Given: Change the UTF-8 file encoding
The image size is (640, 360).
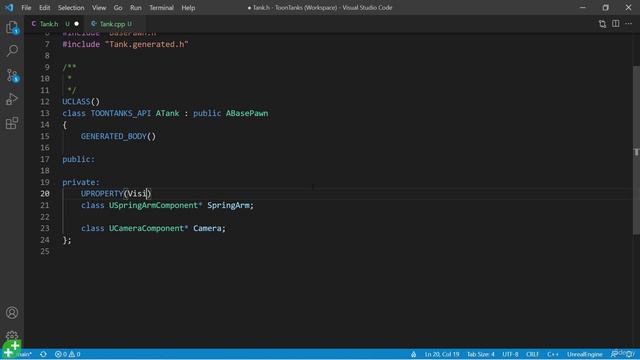Looking at the screenshot, I should pos(510,354).
